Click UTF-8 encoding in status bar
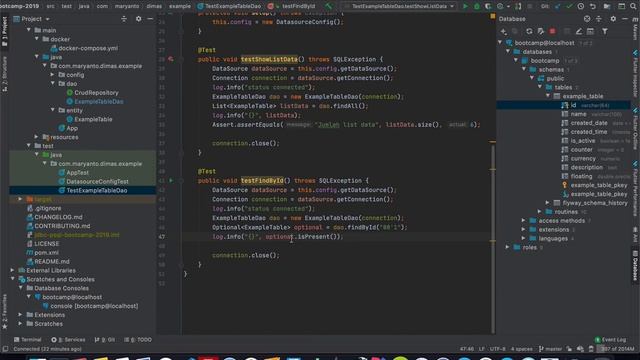Screen dimensions: 640x360 click(x=498, y=349)
